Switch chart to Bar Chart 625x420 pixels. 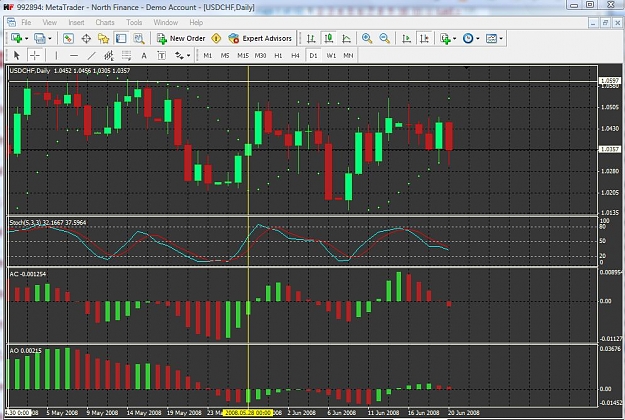point(311,39)
